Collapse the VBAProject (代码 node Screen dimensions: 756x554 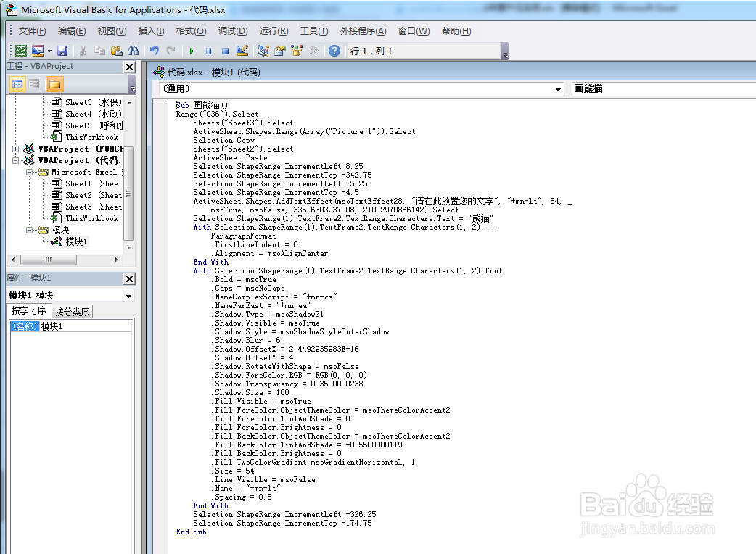tap(15, 160)
